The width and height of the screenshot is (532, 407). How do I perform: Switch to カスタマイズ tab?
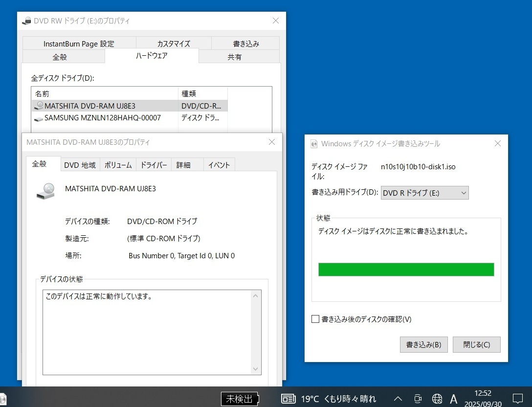tap(174, 44)
